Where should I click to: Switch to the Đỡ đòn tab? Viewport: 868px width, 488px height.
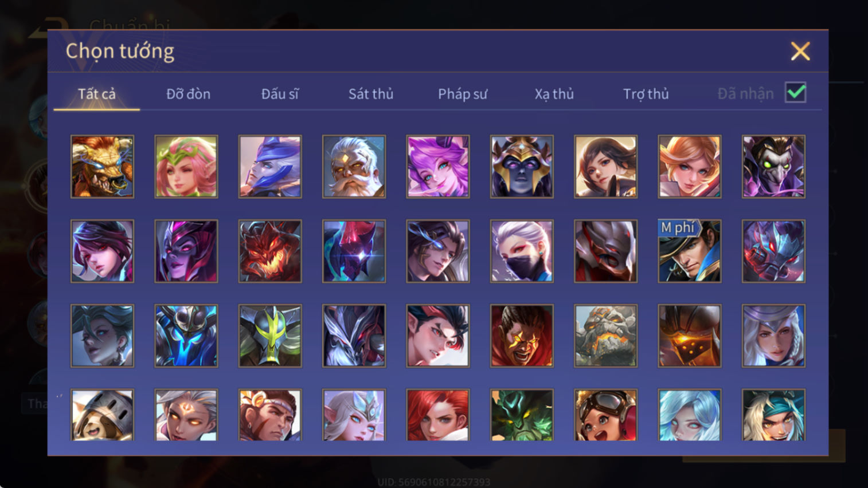(x=188, y=94)
